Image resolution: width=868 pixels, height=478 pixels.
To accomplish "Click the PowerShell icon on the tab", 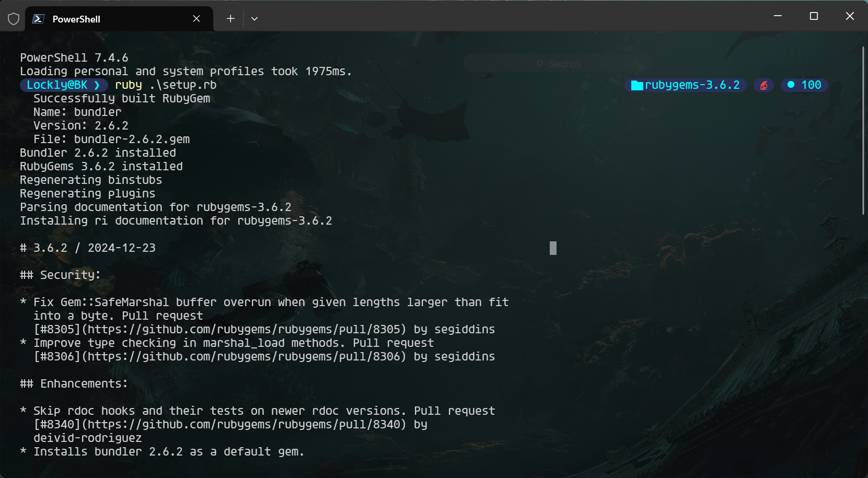I will tap(38, 19).
